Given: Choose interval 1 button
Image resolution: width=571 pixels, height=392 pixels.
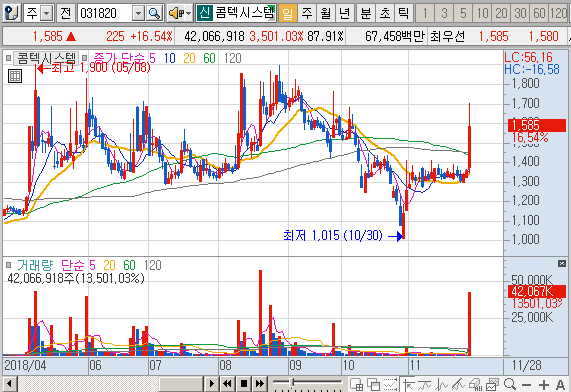Looking at the screenshot, I should [x=425, y=14].
